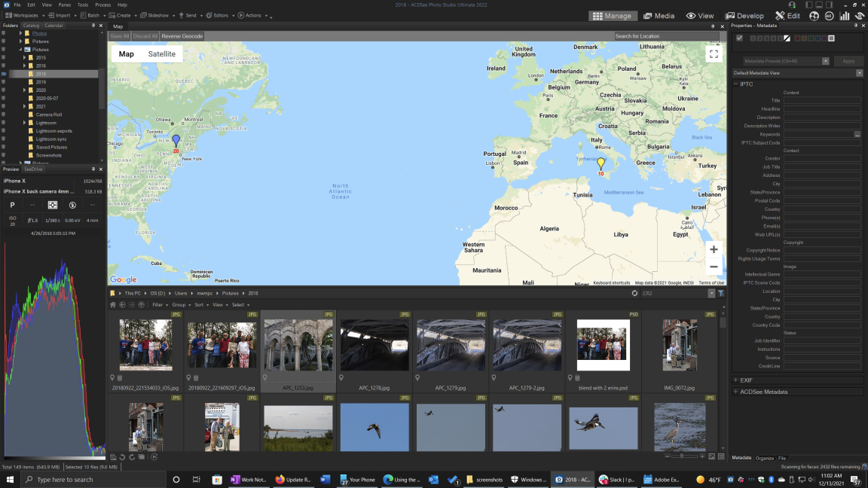
Task: Switch to the Catalog tab
Action: [x=31, y=26]
